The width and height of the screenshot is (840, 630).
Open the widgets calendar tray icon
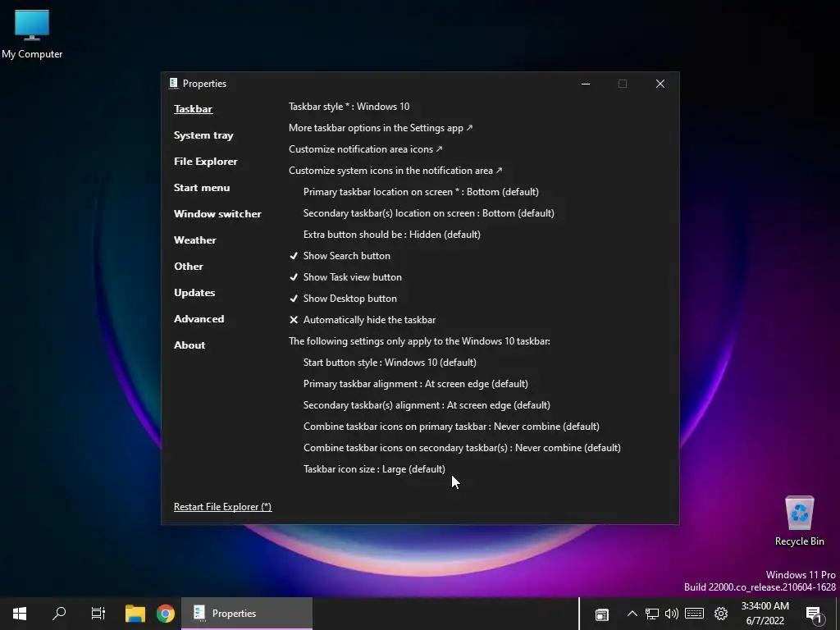point(602,614)
